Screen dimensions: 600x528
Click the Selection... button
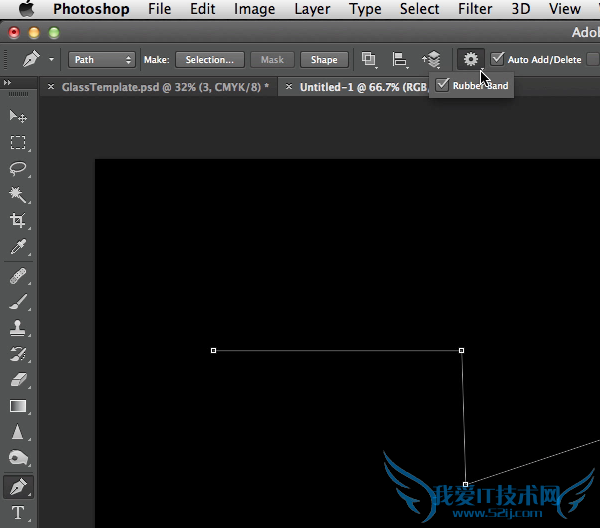pyautogui.click(x=210, y=60)
